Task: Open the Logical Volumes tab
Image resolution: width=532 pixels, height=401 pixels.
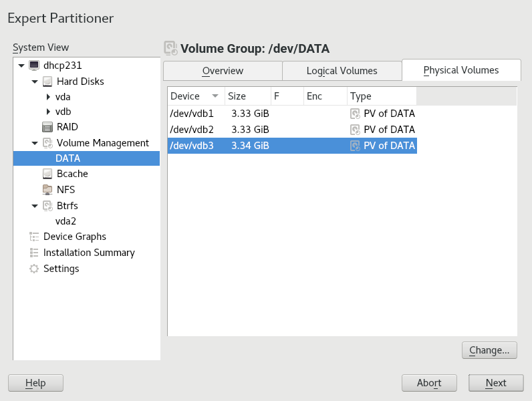Action: pyautogui.click(x=342, y=71)
